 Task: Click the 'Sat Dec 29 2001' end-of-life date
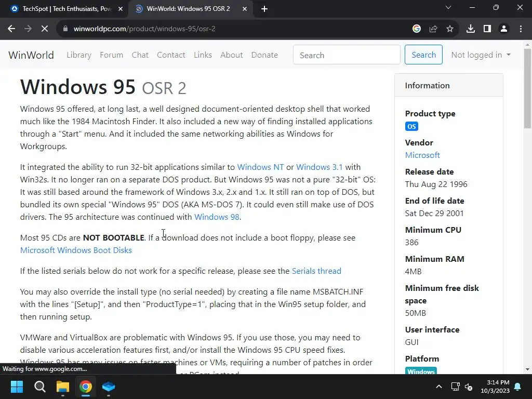coord(434,214)
